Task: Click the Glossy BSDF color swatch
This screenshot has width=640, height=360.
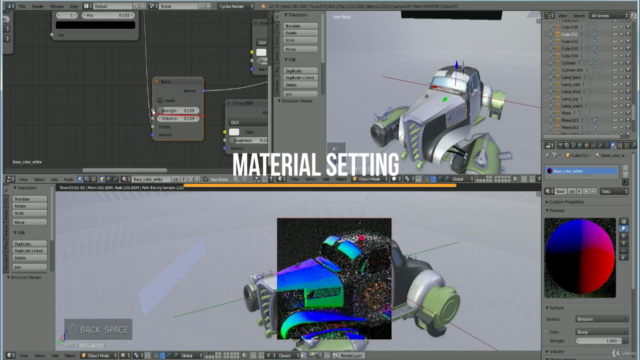Action: [234, 132]
